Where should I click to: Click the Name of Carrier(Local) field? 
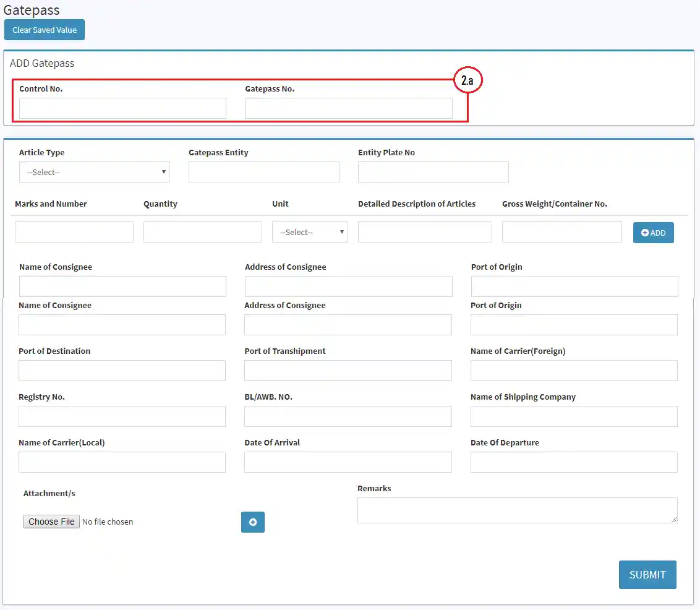122,462
